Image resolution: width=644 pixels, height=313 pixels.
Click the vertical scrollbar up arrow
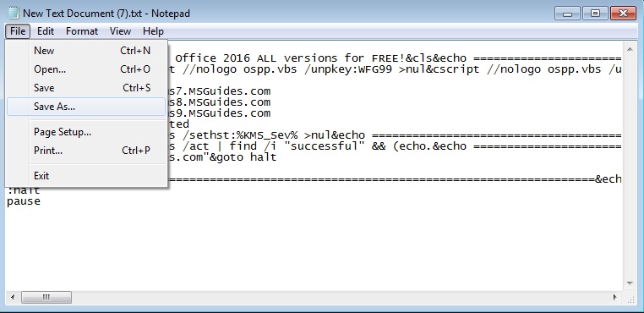[630, 49]
